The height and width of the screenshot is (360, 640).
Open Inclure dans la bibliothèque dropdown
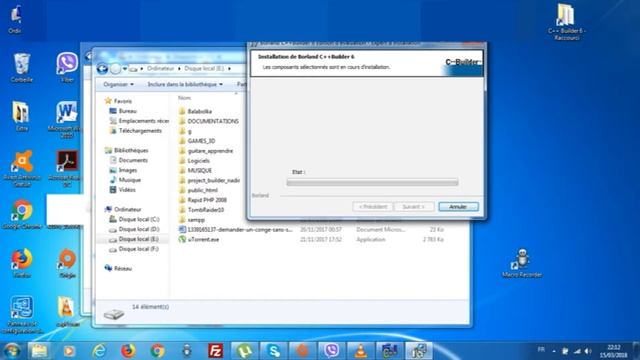pyautogui.click(x=185, y=84)
